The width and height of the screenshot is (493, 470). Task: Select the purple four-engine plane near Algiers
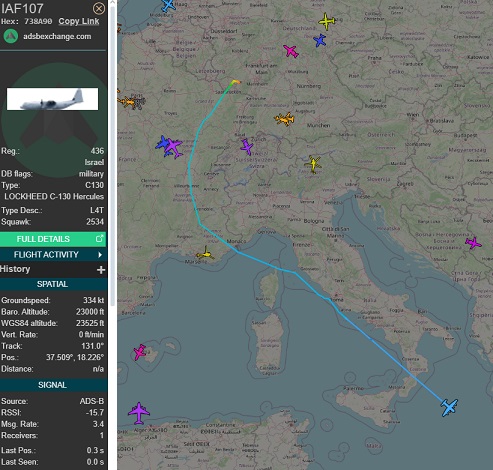coord(139,413)
